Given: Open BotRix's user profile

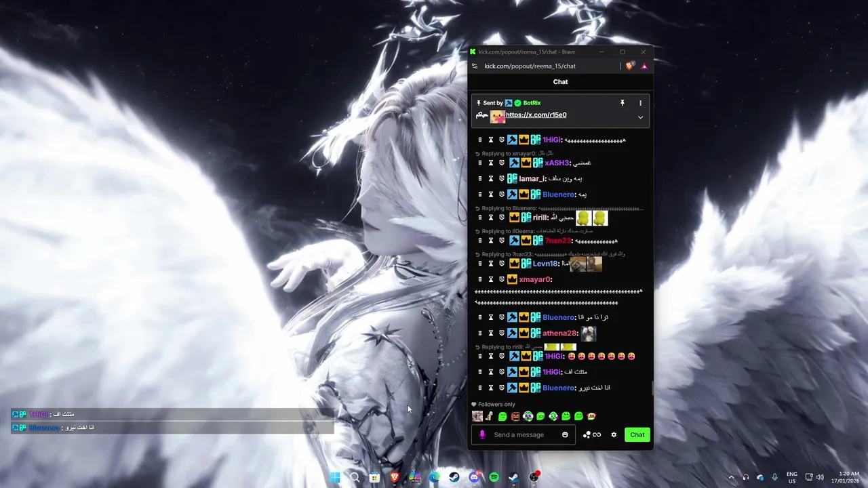Looking at the screenshot, I should click(x=532, y=103).
